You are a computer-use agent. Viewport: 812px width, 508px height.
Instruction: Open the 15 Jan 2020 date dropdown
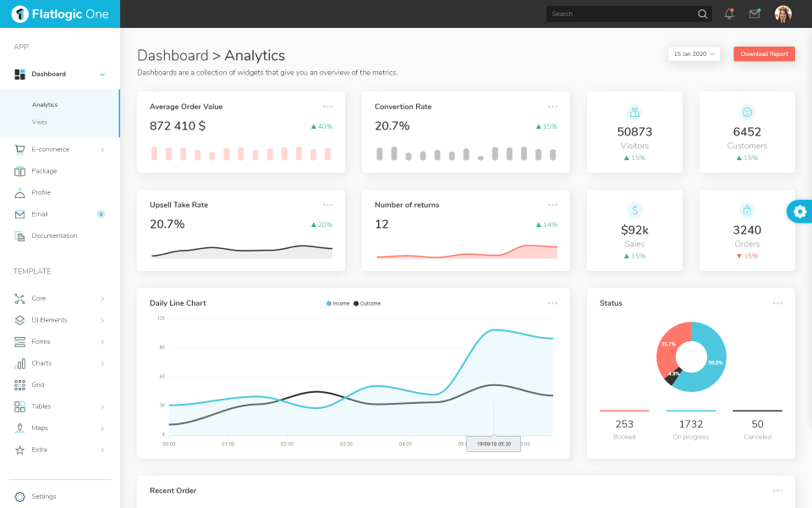coord(694,53)
